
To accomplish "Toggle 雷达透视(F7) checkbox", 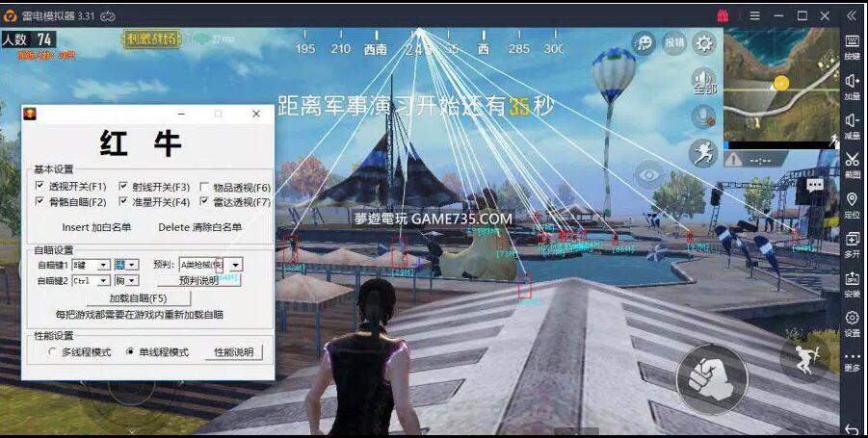I will point(204,201).
